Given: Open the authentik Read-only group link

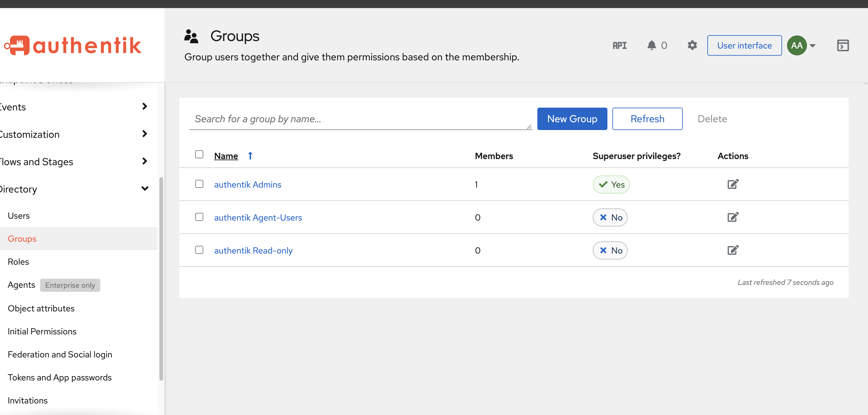Looking at the screenshot, I should [x=253, y=250].
